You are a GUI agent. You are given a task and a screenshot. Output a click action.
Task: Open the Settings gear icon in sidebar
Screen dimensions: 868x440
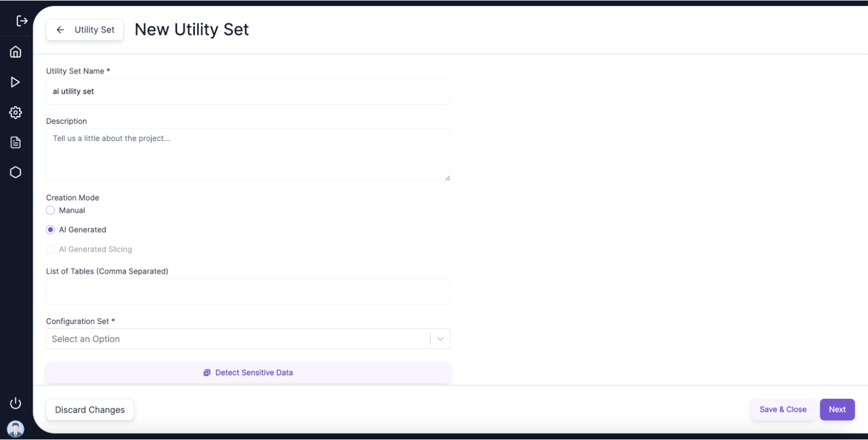point(16,113)
